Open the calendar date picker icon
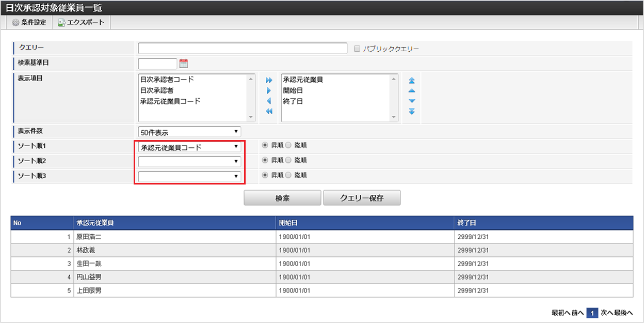The height and width of the screenshot is (323, 644). point(183,64)
